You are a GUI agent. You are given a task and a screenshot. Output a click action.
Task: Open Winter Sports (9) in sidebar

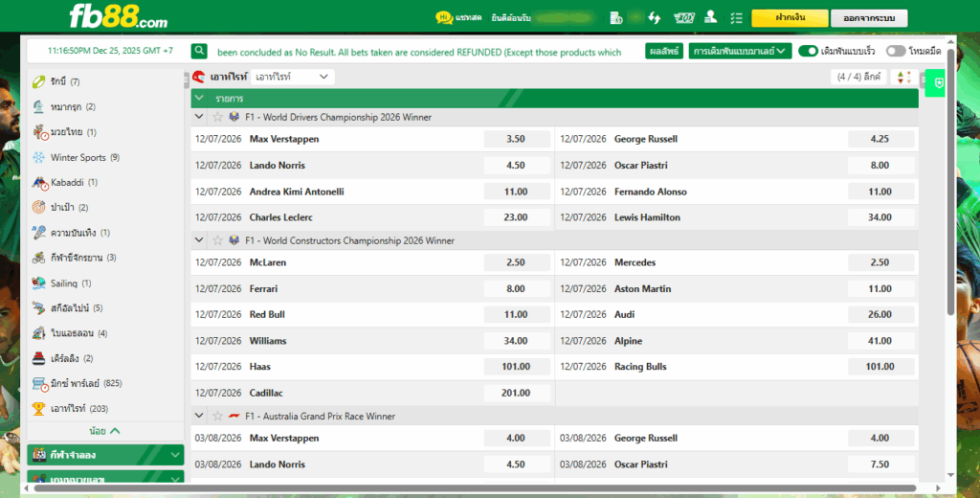85,158
